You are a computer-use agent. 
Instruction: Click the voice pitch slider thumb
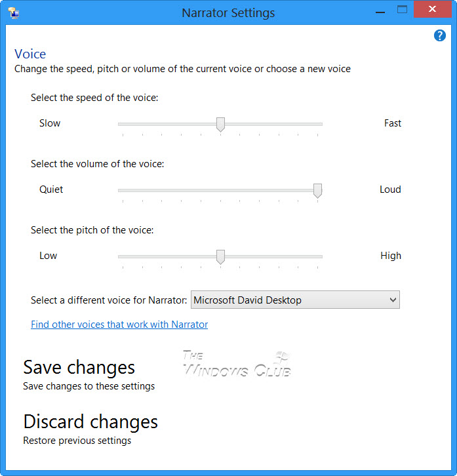[x=221, y=256]
